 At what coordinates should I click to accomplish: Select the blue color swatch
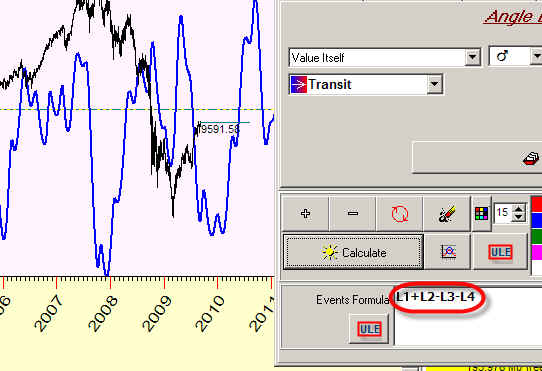(x=536, y=220)
